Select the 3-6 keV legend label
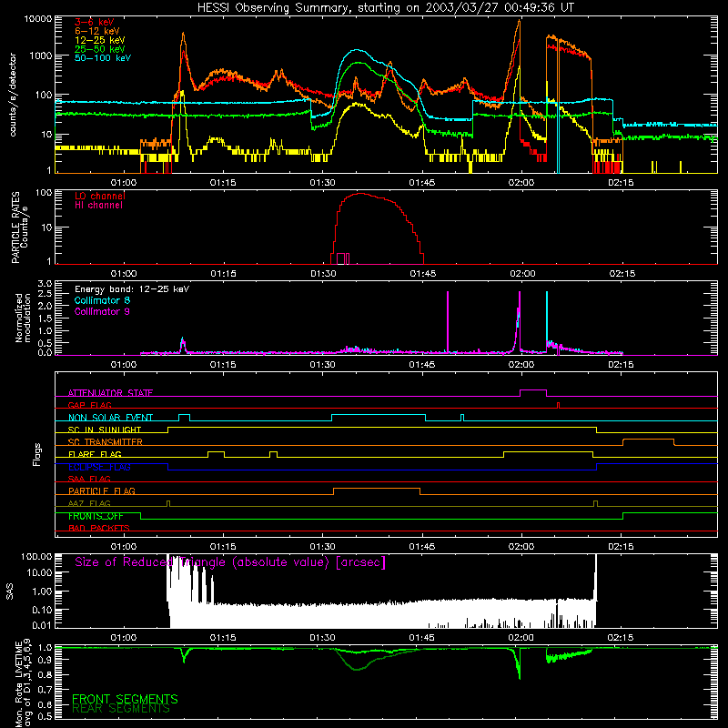Screen dimensions: 728x728 pos(94,22)
